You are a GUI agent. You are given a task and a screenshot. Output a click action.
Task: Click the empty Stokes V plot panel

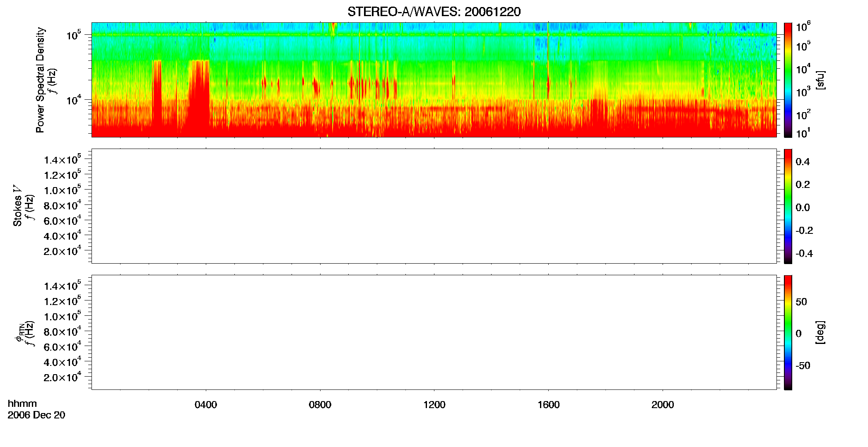[x=434, y=206]
